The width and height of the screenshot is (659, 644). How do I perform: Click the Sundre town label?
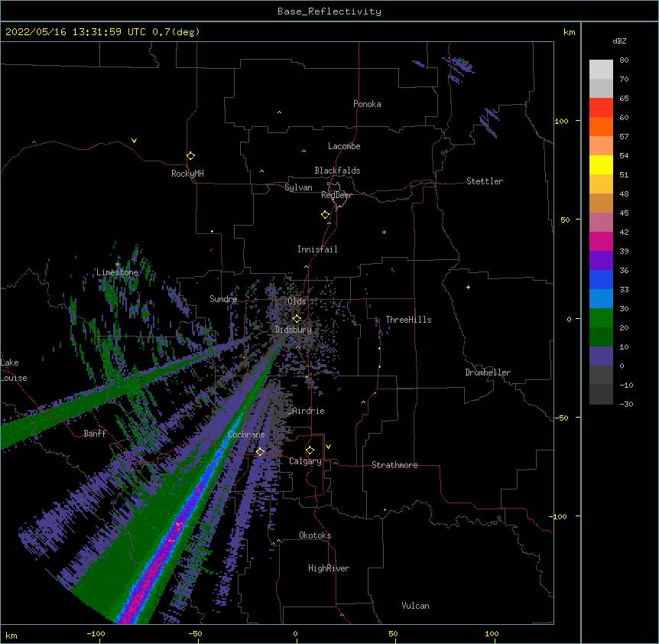coord(223,299)
